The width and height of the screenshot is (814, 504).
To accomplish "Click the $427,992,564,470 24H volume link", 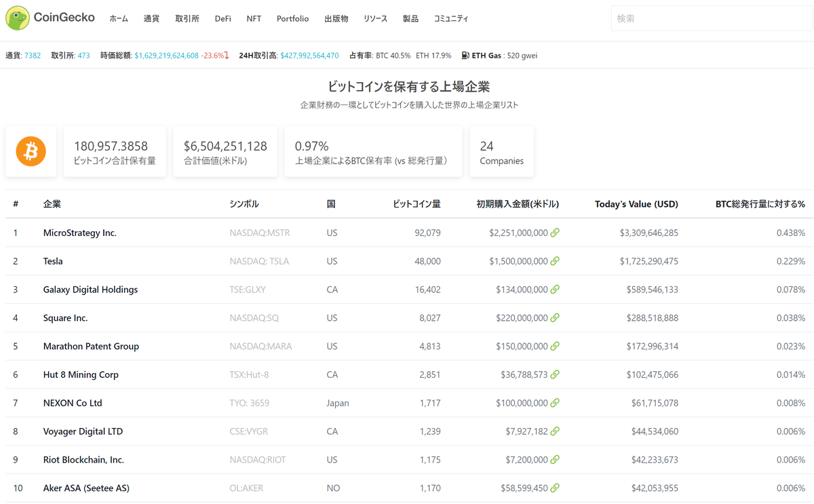I will pos(309,56).
